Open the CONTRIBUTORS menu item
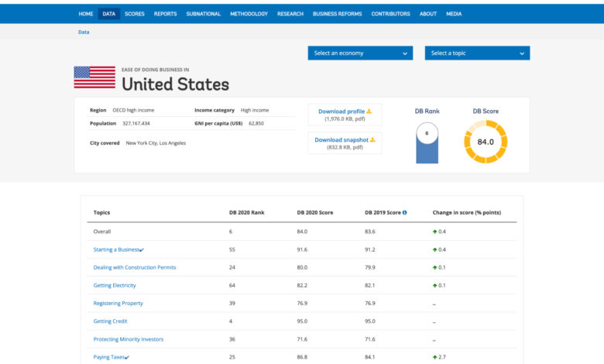 click(390, 14)
